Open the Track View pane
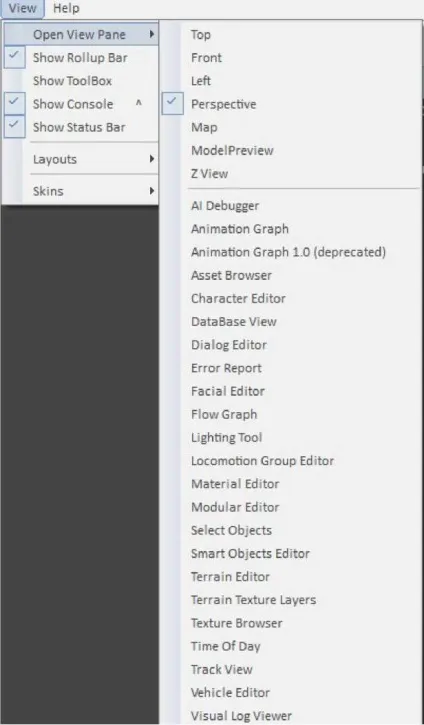Viewport: 424px width, 725px height. pyautogui.click(x=291, y=670)
